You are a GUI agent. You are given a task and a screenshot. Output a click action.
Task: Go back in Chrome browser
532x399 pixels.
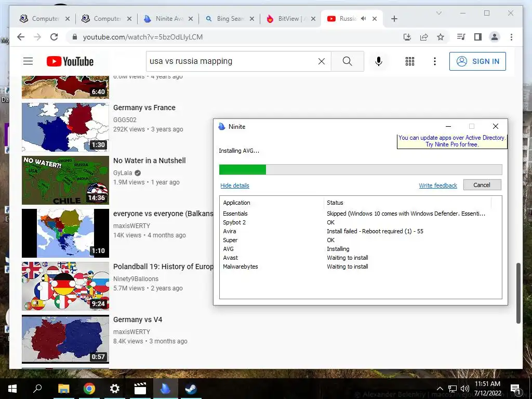[21, 37]
